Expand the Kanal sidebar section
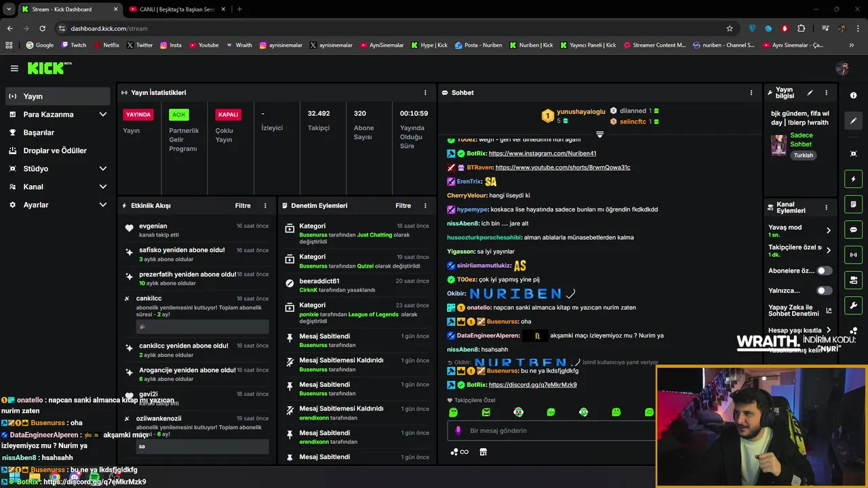 (x=103, y=186)
